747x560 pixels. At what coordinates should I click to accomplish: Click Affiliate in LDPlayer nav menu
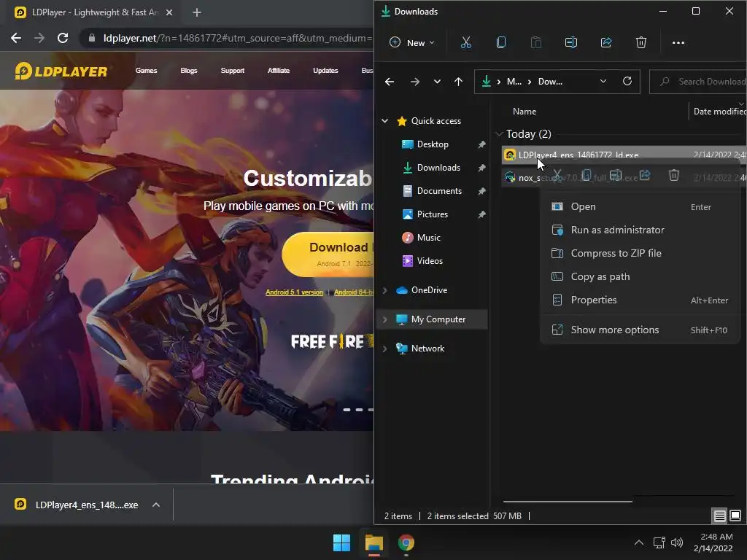click(x=279, y=71)
